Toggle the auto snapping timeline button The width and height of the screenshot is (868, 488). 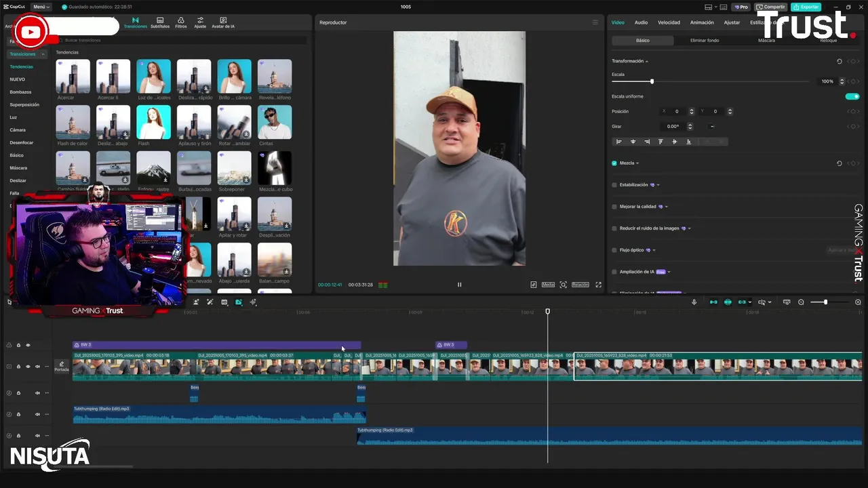(728, 302)
